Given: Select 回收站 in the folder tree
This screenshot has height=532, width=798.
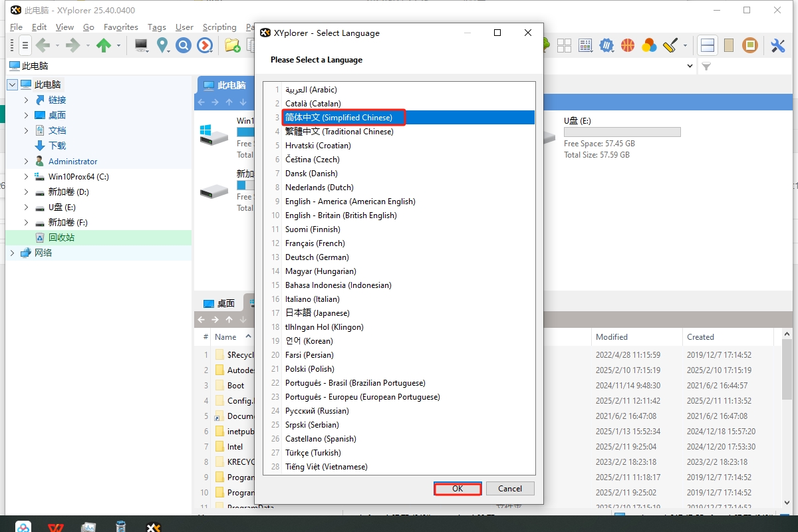Looking at the screenshot, I should pyautogui.click(x=61, y=237).
